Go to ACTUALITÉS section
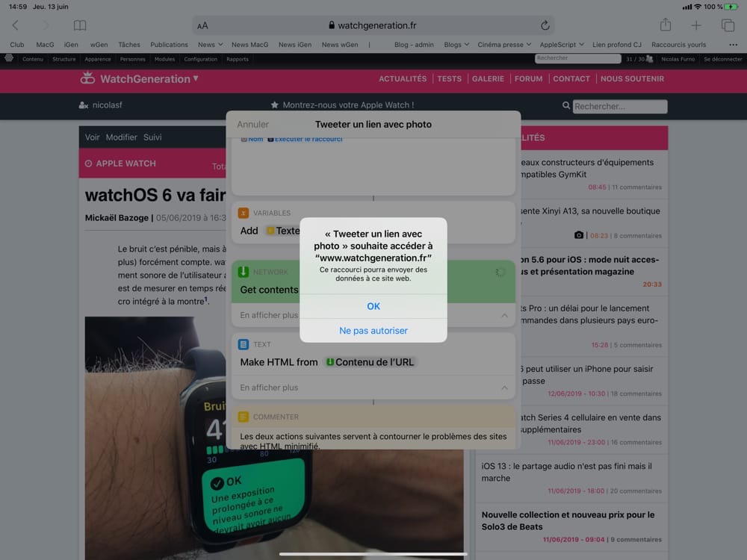The height and width of the screenshot is (560, 747). (x=403, y=78)
